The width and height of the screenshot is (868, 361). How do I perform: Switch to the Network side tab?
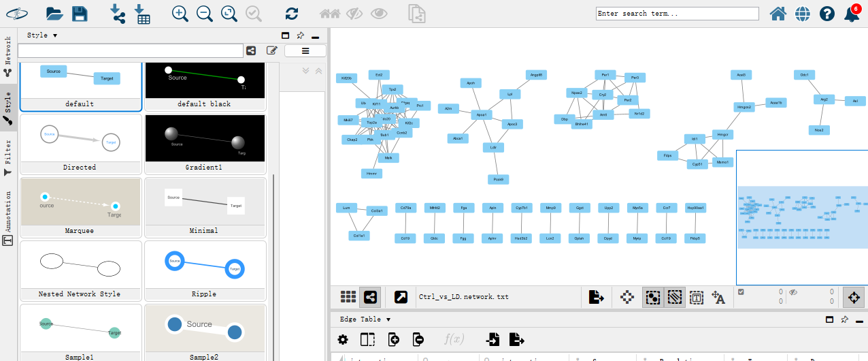pyautogui.click(x=8, y=56)
